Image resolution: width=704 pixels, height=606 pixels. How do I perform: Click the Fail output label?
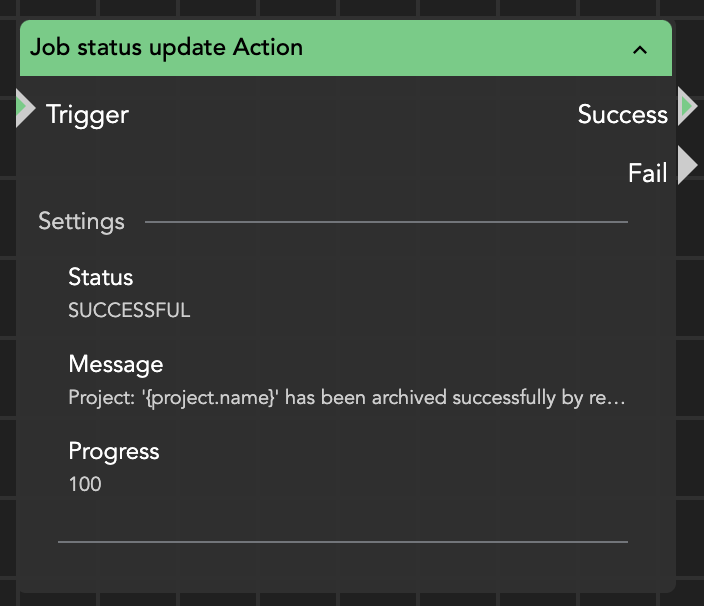[647, 173]
